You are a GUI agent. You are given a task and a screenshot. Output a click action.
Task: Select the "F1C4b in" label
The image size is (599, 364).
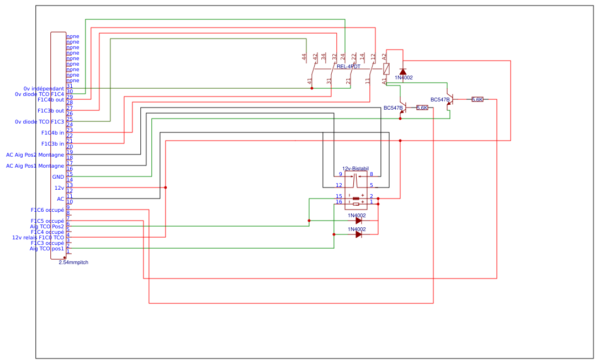52,133
